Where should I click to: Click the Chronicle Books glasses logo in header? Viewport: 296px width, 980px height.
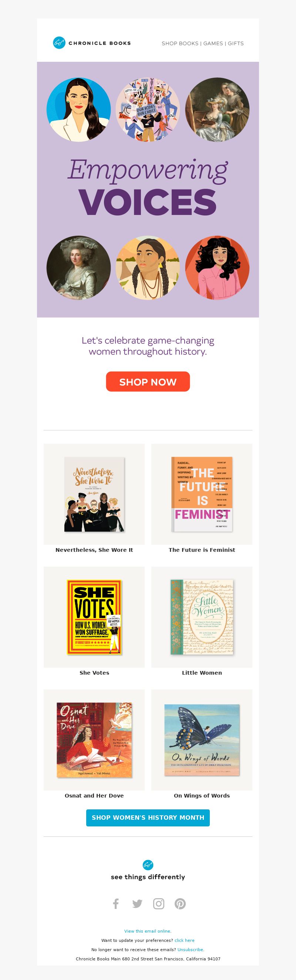click(59, 43)
